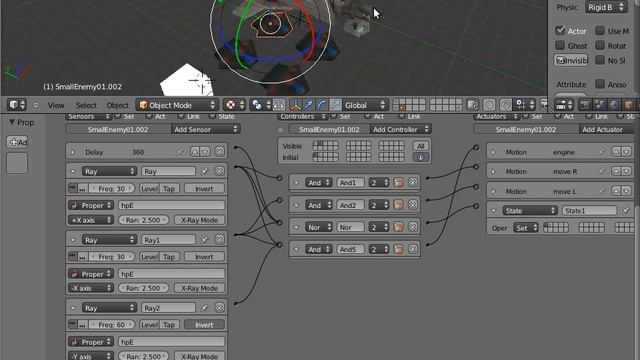
Task: Open the State actuator type dropdown
Action: point(529,211)
